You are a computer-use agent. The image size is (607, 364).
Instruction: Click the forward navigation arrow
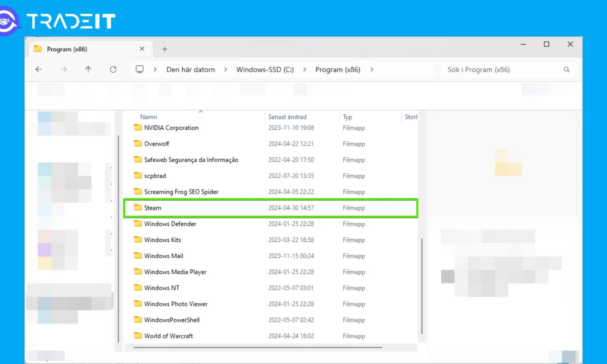(x=63, y=69)
